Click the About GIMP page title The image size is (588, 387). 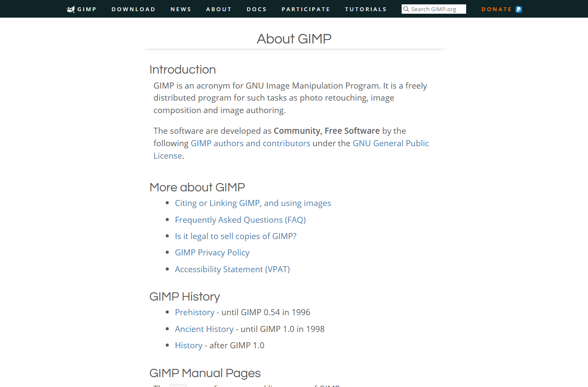click(x=294, y=39)
